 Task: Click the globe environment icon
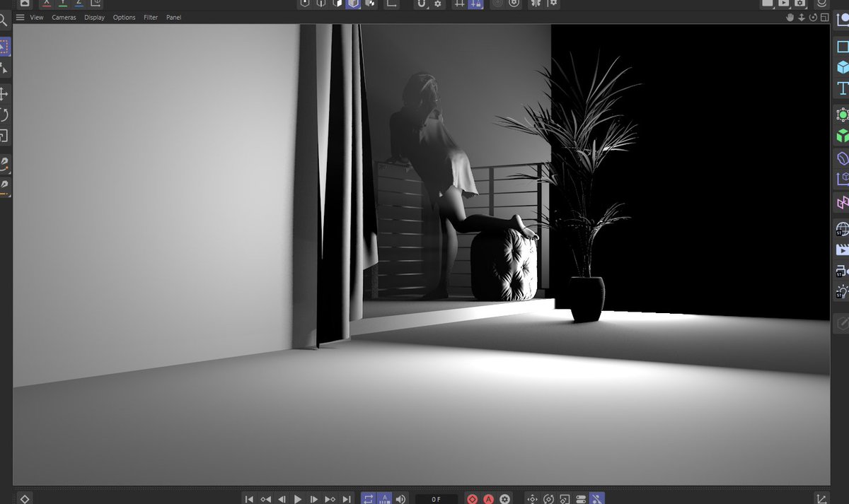point(843,228)
